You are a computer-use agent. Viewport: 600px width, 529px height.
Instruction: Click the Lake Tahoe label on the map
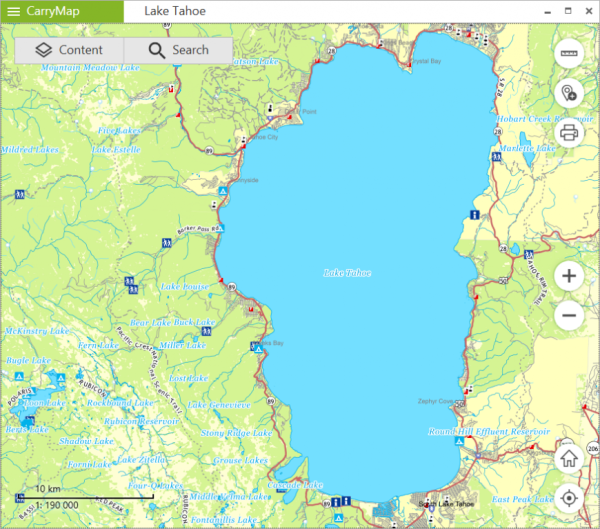pos(347,272)
